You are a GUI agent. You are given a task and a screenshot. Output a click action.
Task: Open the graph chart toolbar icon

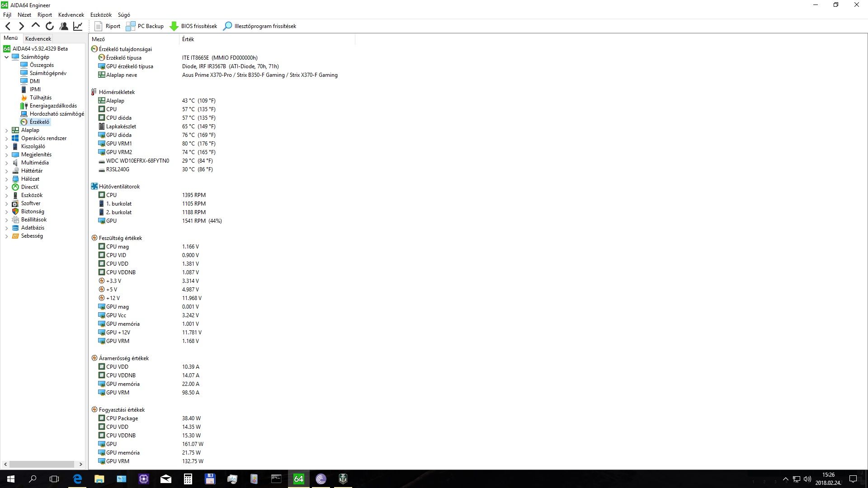coord(78,26)
